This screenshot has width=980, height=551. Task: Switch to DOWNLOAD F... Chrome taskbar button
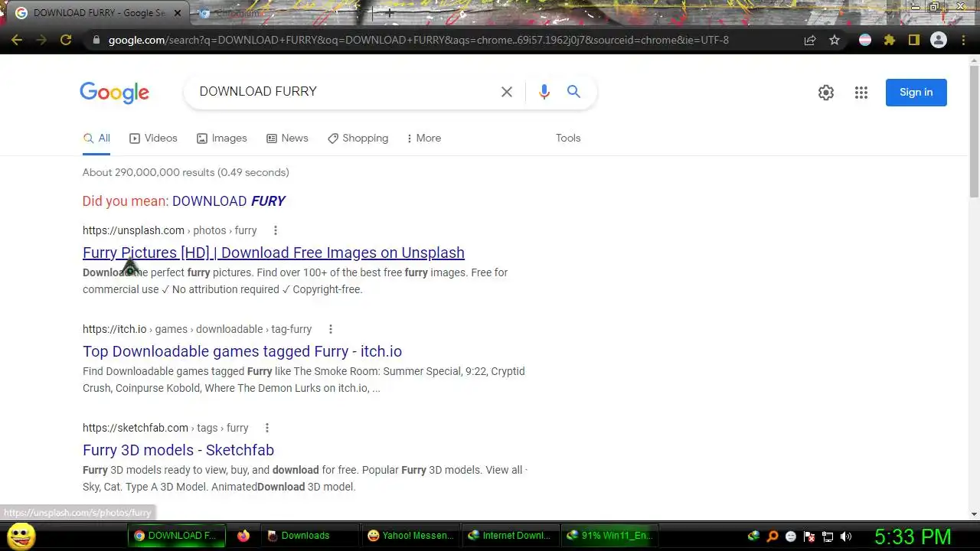(177, 536)
